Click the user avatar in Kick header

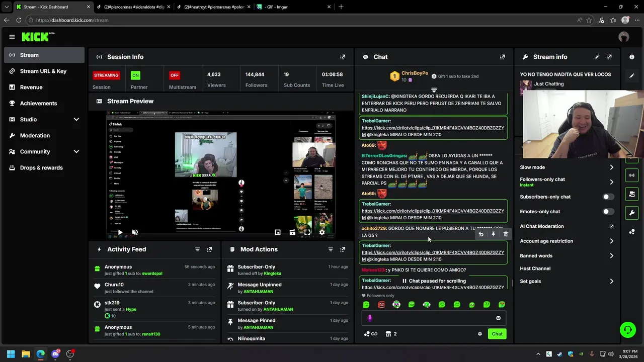pos(624,37)
